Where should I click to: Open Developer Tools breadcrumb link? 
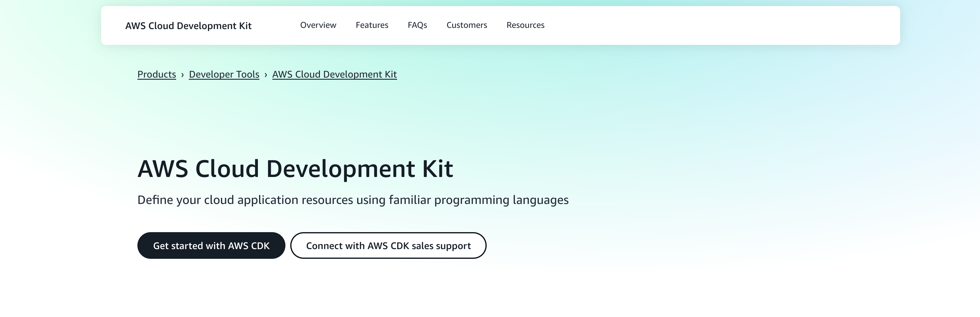(x=224, y=74)
